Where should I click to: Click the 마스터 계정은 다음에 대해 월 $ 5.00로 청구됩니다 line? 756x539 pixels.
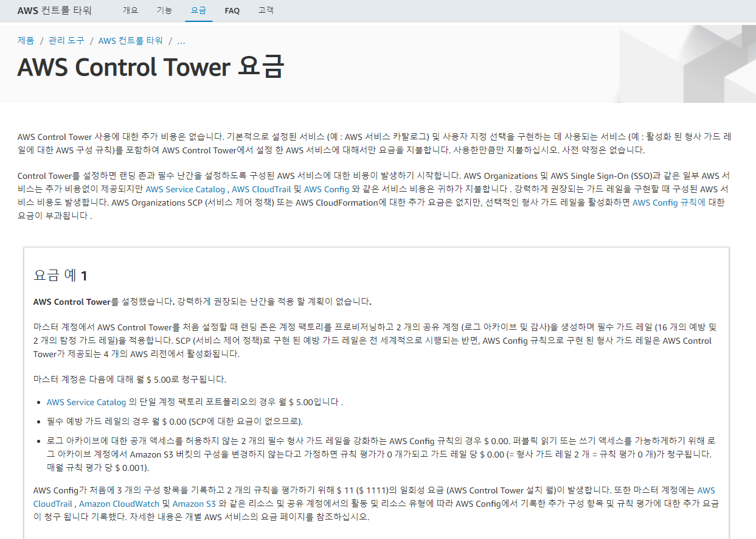130,380
